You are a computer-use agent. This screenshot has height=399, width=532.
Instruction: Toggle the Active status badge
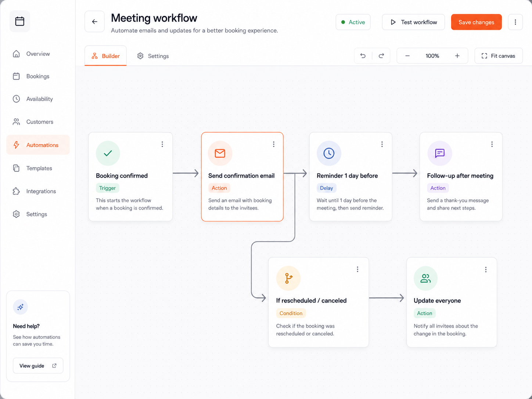coord(353,22)
